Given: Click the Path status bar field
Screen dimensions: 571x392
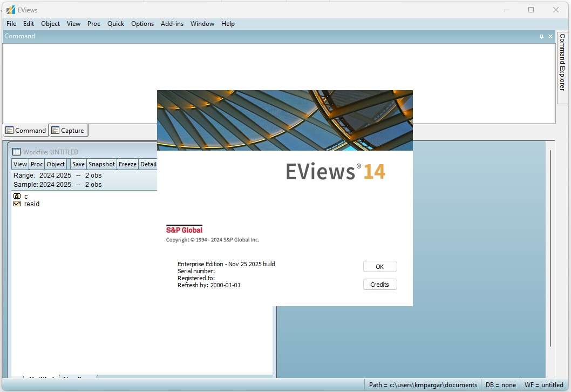Looking at the screenshot, I should click(x=423, y=385).
